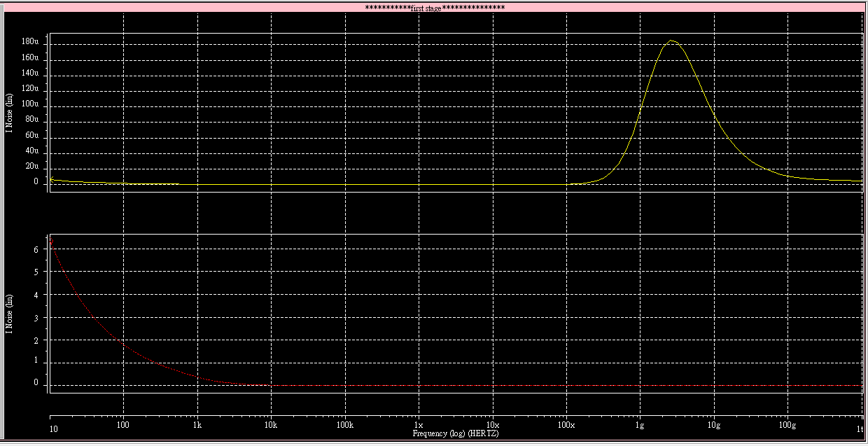
Task: Select the red marker at the start of the red curve
Action: click(x=51, y=241)
